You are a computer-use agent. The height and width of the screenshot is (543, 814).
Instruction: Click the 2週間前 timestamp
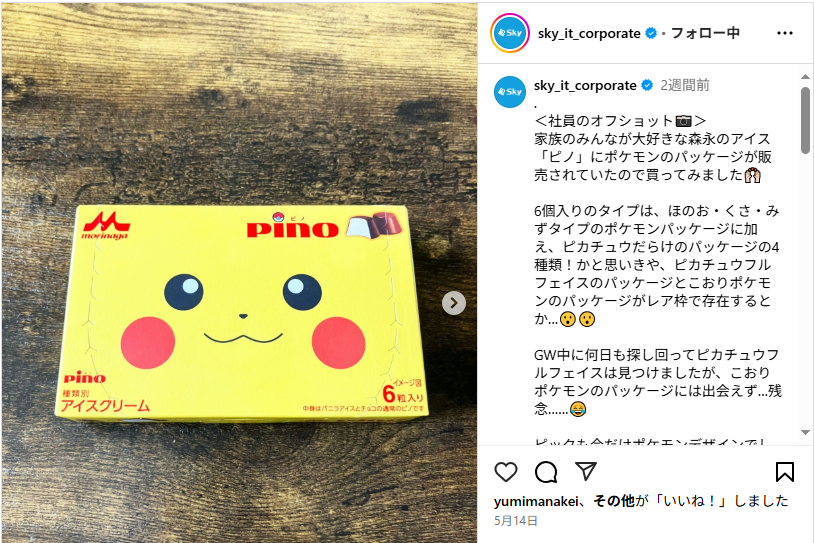click(685, 85)
